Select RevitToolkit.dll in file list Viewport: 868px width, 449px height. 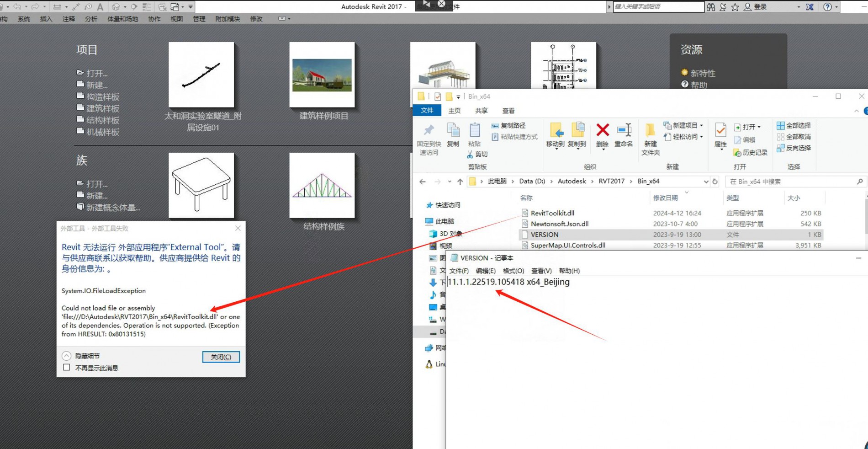(x=552, y=213)
